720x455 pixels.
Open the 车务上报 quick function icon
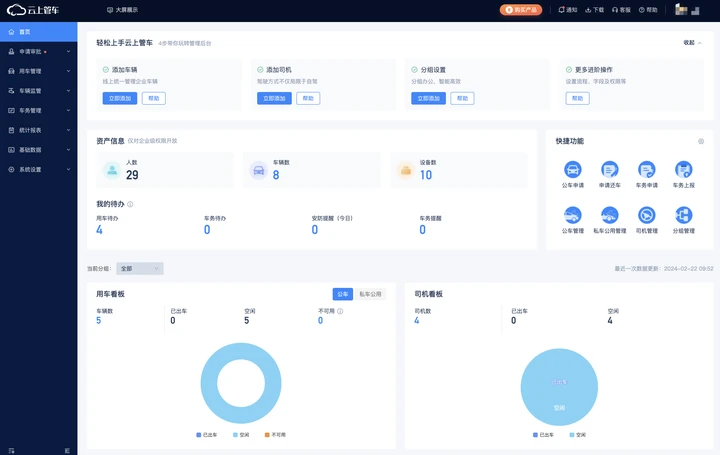tap(684, 170)
